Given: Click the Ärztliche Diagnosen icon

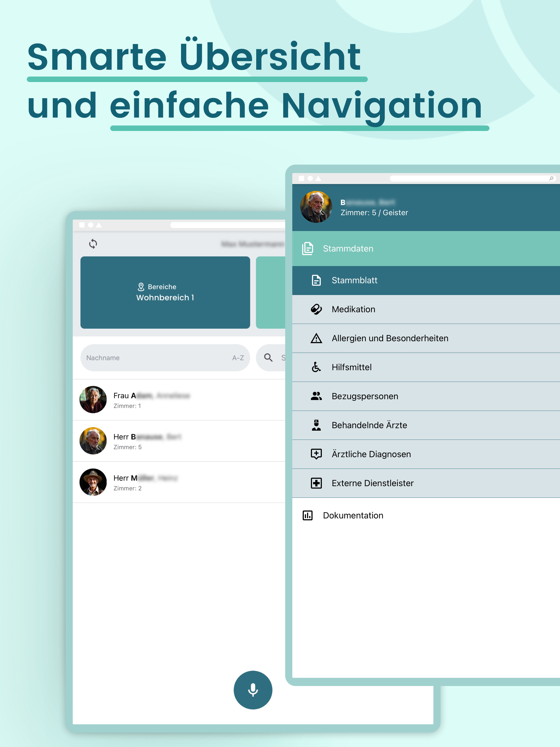Looking at the screenshot, I should [316, 454].
